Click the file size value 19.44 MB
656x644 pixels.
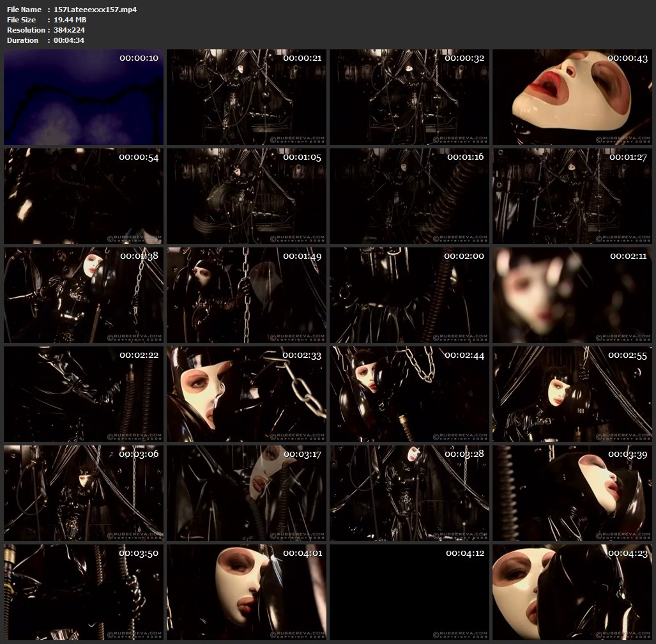[x=70, y=20]
